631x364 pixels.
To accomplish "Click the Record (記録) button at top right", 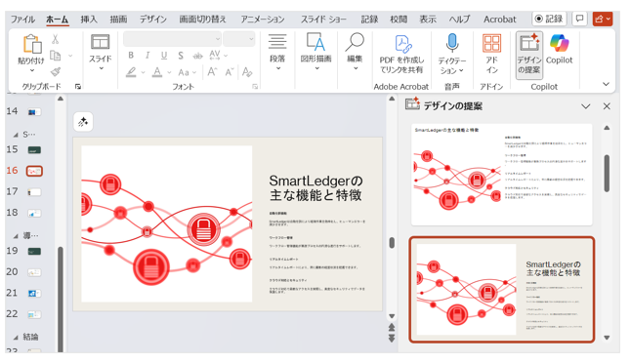I will [x=549, y=19].
